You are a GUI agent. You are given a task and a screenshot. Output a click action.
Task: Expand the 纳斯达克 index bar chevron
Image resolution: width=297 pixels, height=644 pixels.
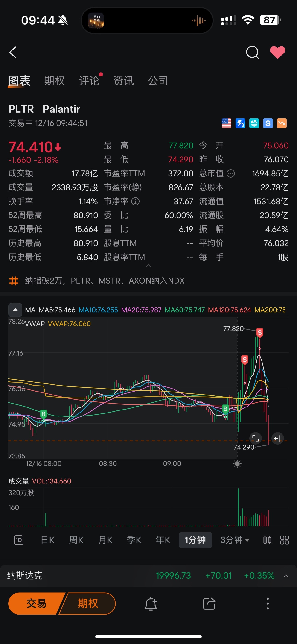point(286,576)
